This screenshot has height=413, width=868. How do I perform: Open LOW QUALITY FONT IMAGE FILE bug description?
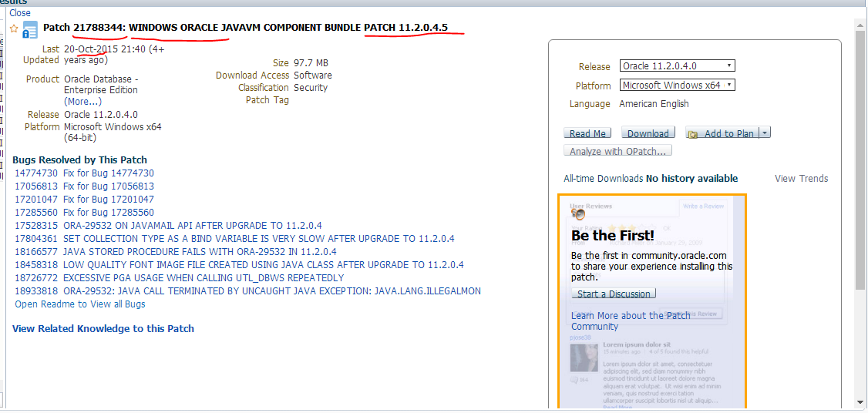coord(264,264)
